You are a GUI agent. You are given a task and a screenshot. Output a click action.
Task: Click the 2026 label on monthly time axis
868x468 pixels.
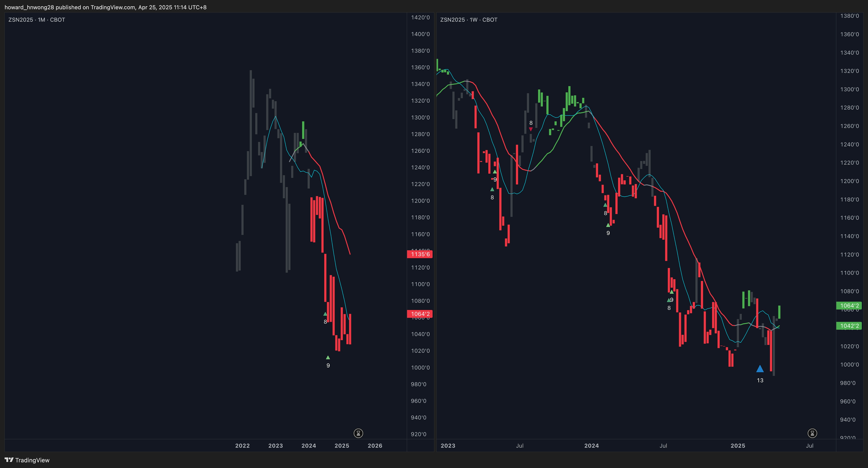pos(375,446)
